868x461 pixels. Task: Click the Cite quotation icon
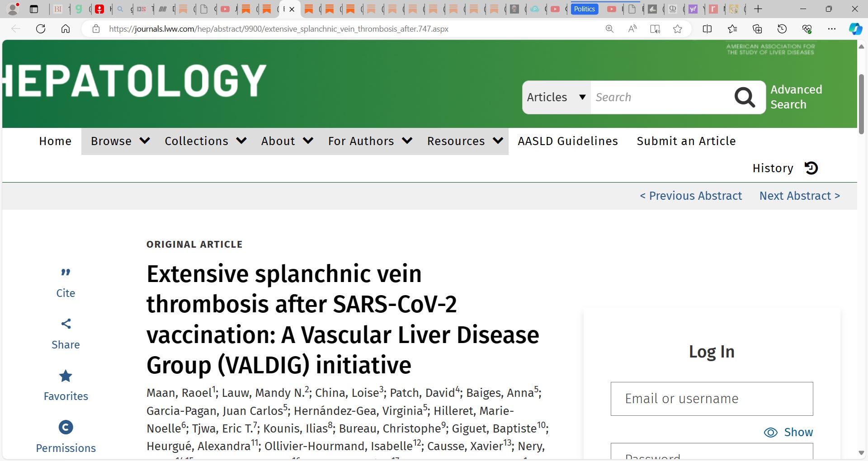point(66,272)
